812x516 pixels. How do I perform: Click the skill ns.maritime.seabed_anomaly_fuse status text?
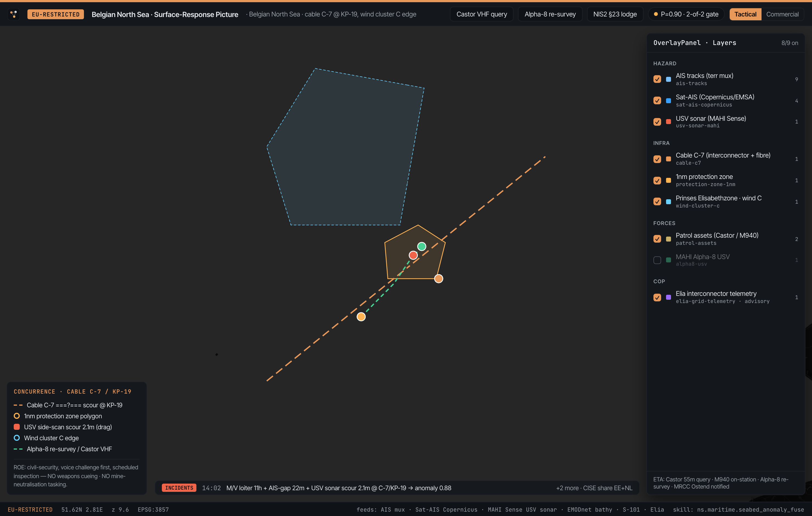pos(738,510)
